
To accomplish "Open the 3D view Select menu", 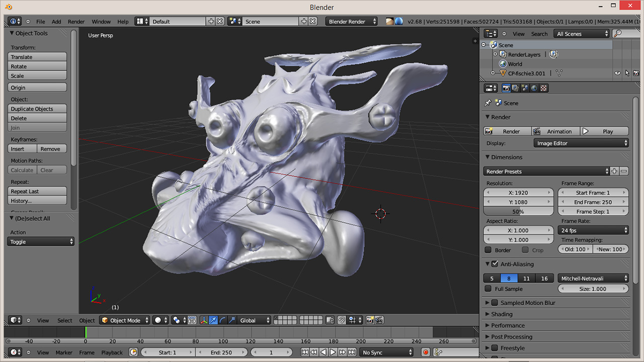I will 64,320.
